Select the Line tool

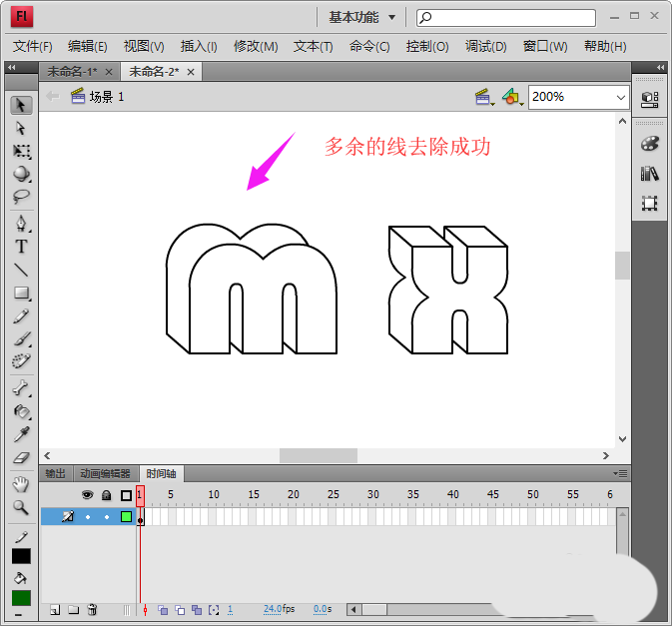[21, 270]
